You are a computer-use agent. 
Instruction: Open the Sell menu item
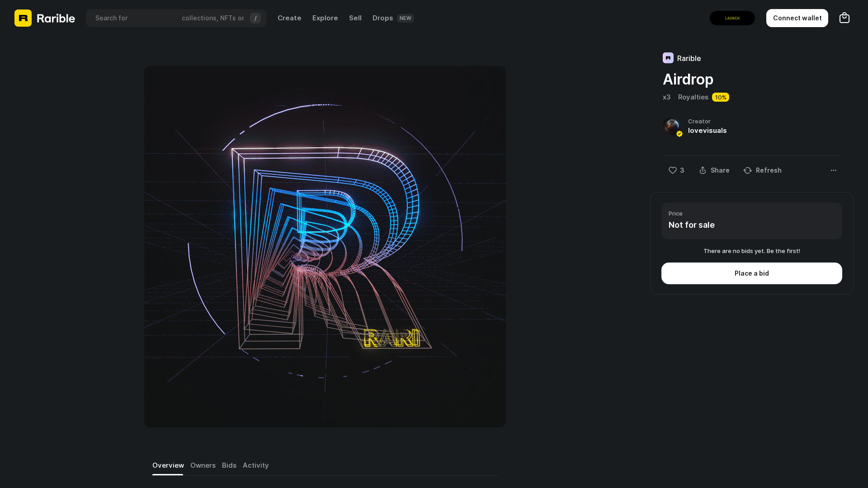pos(355,18)
